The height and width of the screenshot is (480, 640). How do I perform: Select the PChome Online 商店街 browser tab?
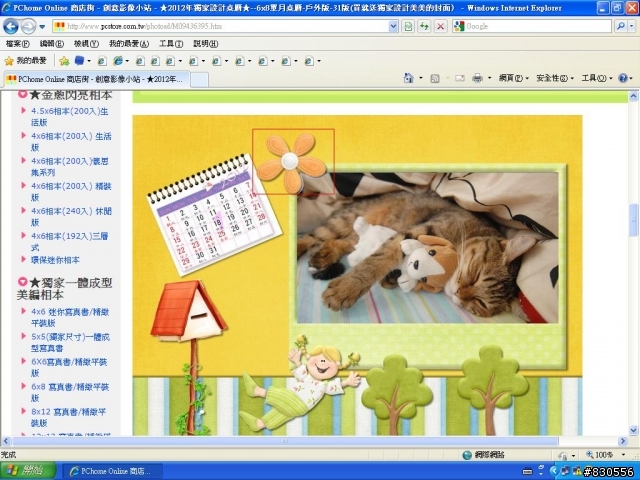96,79
